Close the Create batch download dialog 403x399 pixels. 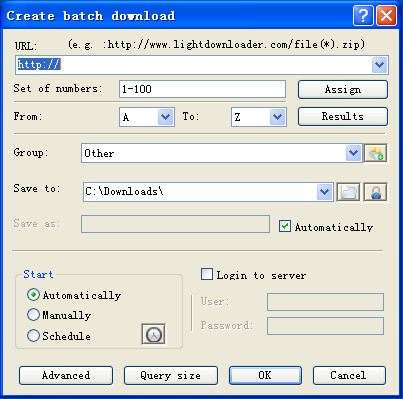(387, 15)
